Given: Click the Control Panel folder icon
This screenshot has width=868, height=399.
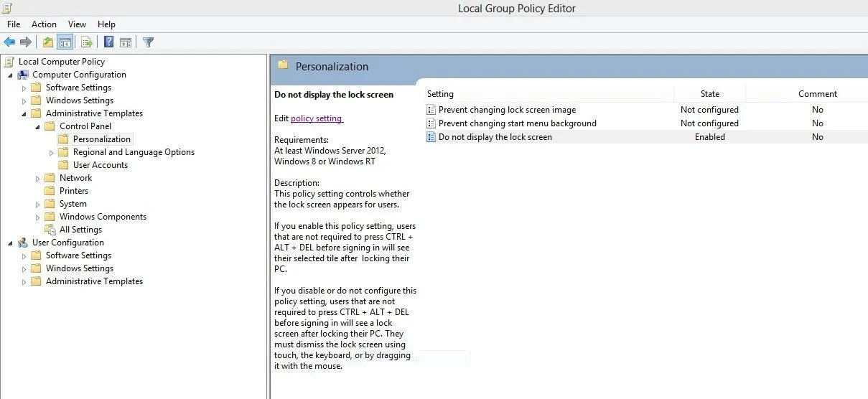Looking at the screenshot, I should [50, 126].
